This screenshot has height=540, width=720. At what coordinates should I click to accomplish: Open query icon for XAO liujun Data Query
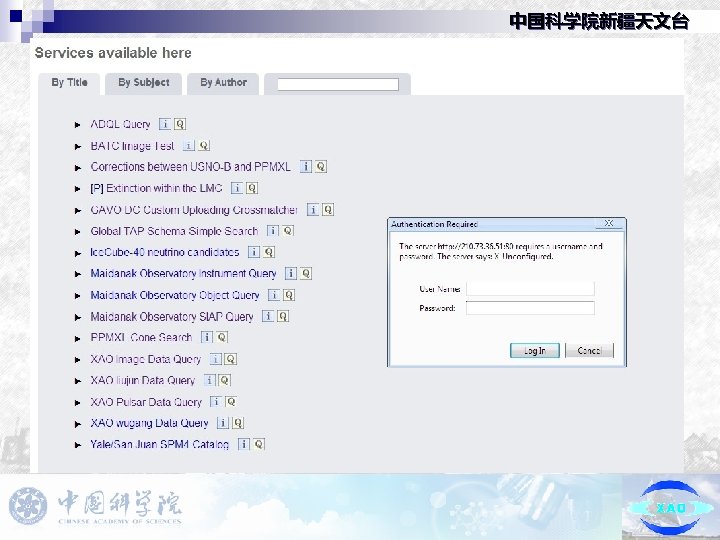(x=225, y=380)
